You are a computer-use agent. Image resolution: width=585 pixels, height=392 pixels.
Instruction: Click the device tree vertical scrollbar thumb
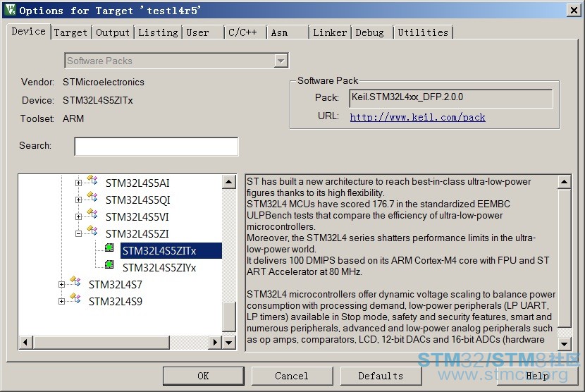(x=228, y=317)
